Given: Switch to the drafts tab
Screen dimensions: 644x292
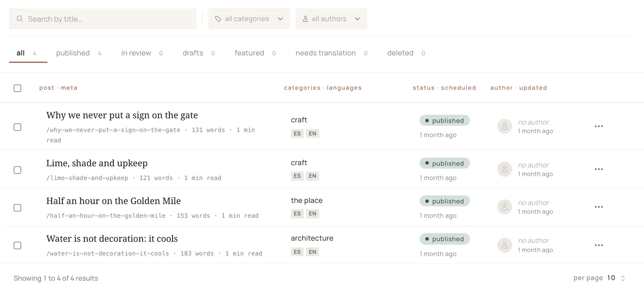Looking at the screenshot, I should pyautogui.click(x=199, y=53).
